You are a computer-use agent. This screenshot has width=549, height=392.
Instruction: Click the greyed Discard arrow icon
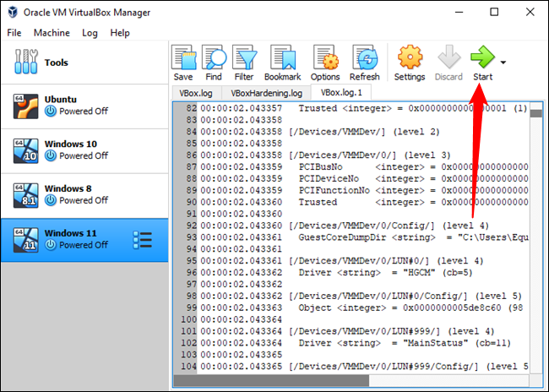pyautogui.click(x=448, y=57)
